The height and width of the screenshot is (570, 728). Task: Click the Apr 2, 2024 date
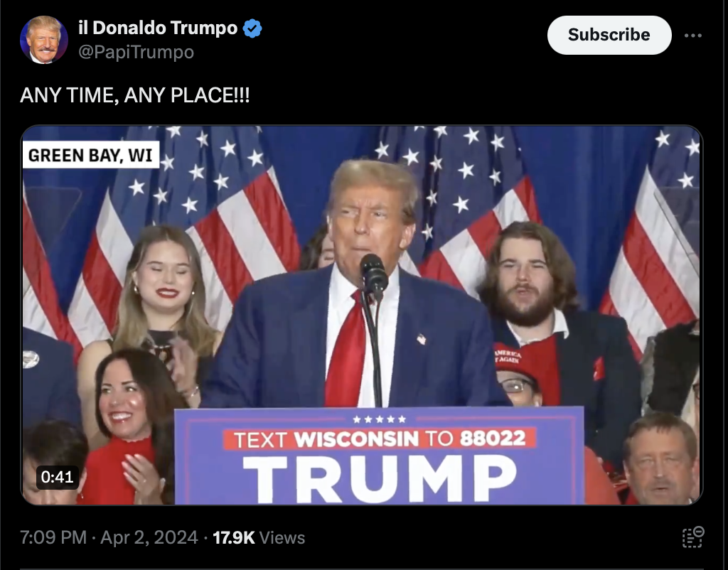[149, 537]
